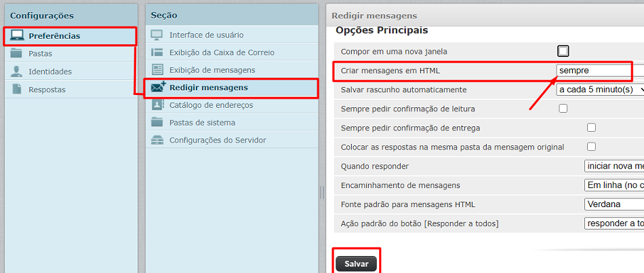
Task: Open the Criar mensagens em HTML dropdown
Action: (593, 70)
